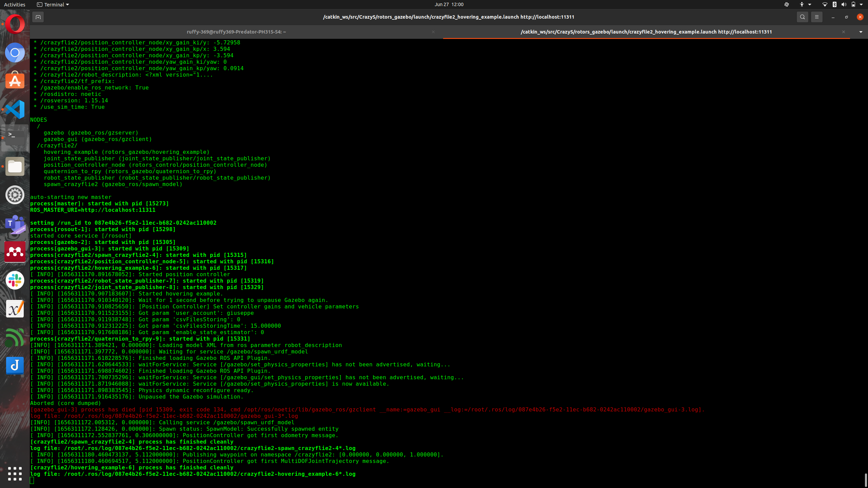
Task: Click the Slack tray indicator in top bar
Action: (787, 4)
